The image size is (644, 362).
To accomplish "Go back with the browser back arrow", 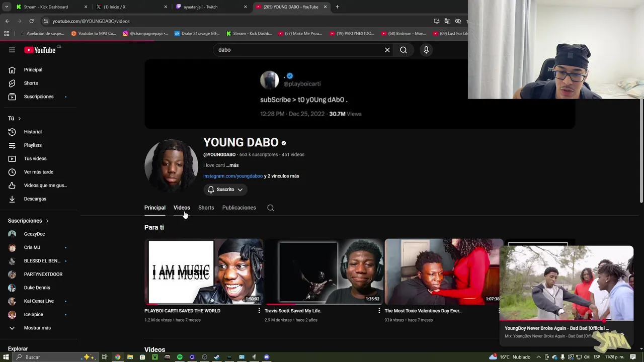I will (x=8, y=21).
